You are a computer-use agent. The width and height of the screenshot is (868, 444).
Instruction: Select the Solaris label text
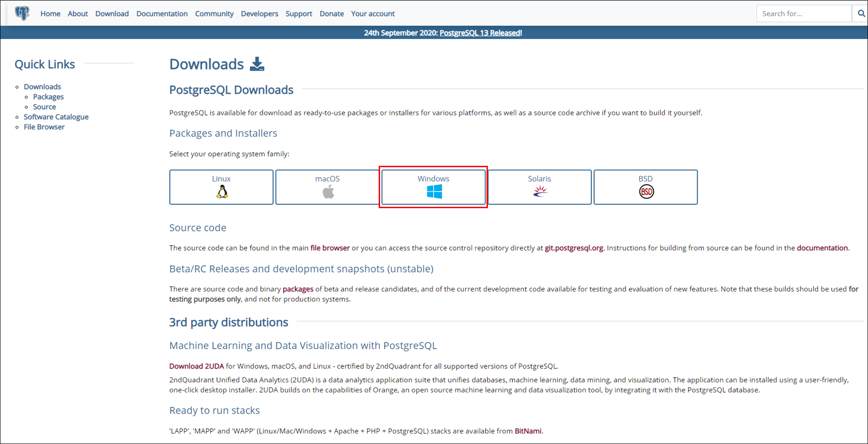[540, 179]
